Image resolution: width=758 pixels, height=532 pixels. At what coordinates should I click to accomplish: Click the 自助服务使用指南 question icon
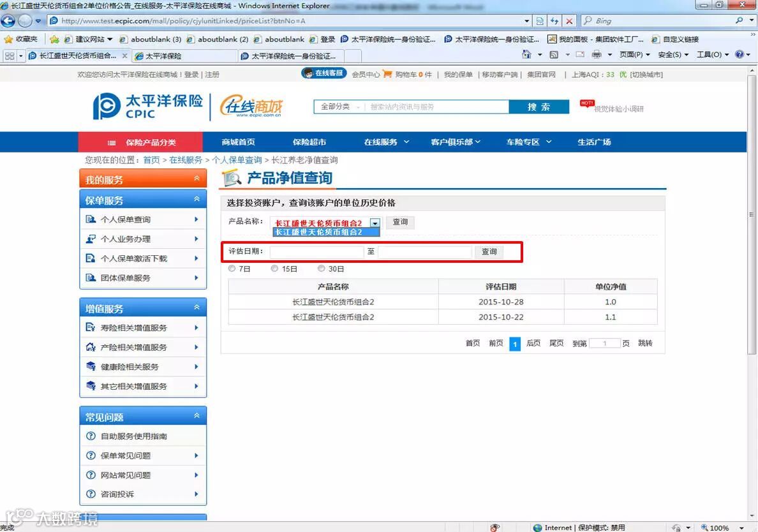coord(91,436)
